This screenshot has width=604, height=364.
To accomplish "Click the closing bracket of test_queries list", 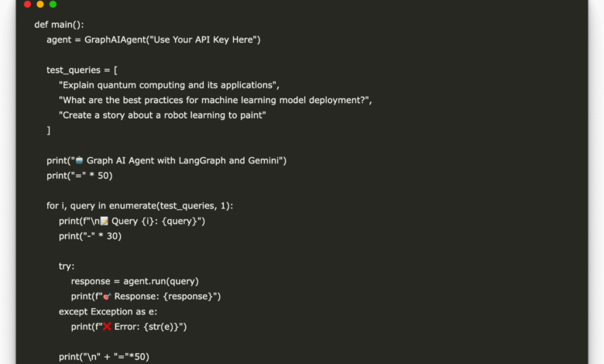I will pyautogui.click(x=49, y=130).
